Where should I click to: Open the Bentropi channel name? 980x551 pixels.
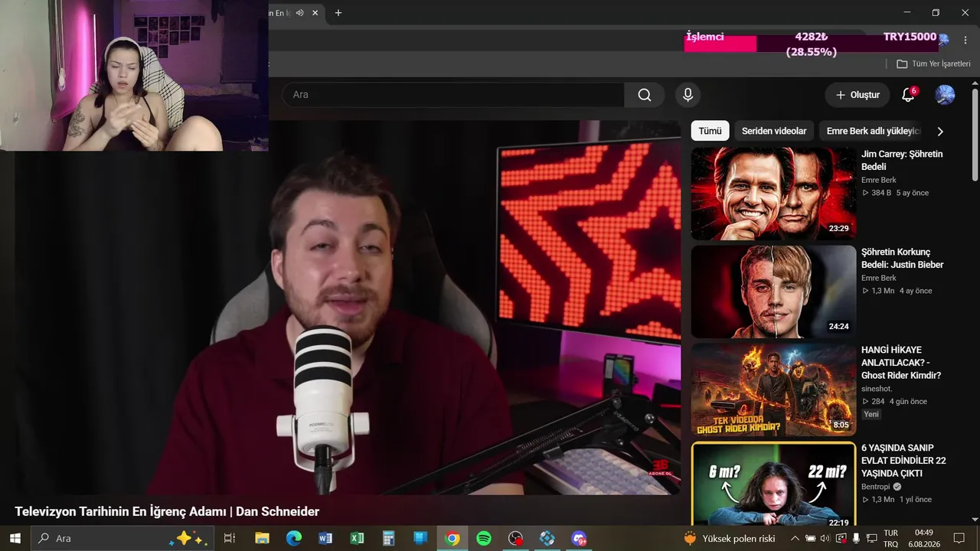click(877, 487)
